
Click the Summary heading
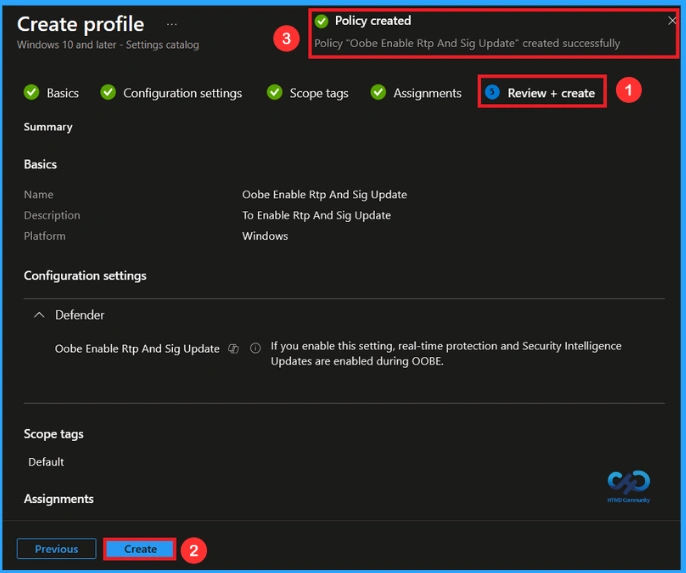48,127
